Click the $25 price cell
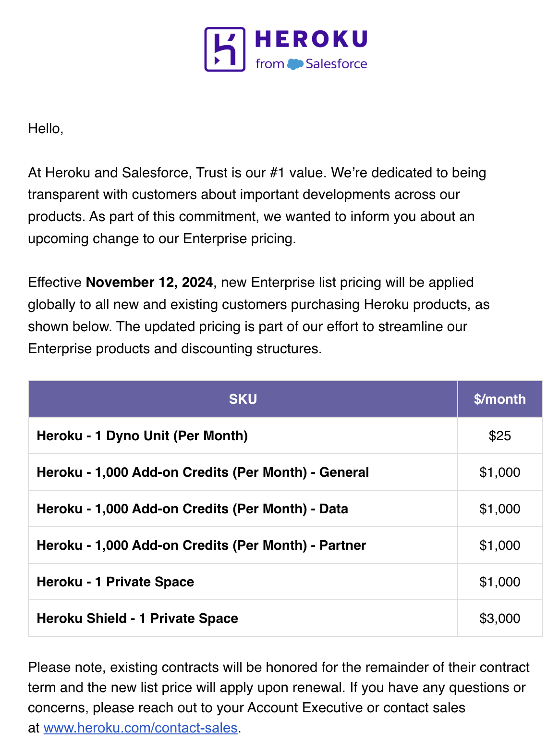560x744 pixels. coord(499,435)
